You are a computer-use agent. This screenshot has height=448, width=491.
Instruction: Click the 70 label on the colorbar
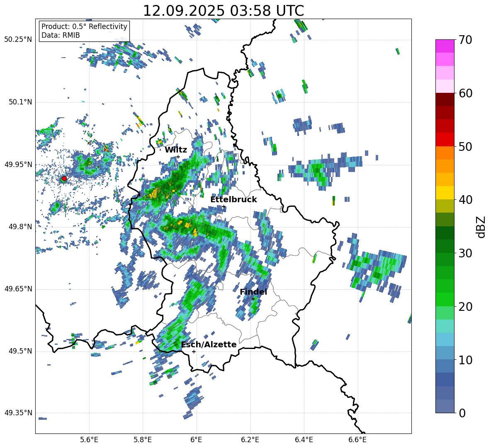pyautogui.click(x=465, y=40)
